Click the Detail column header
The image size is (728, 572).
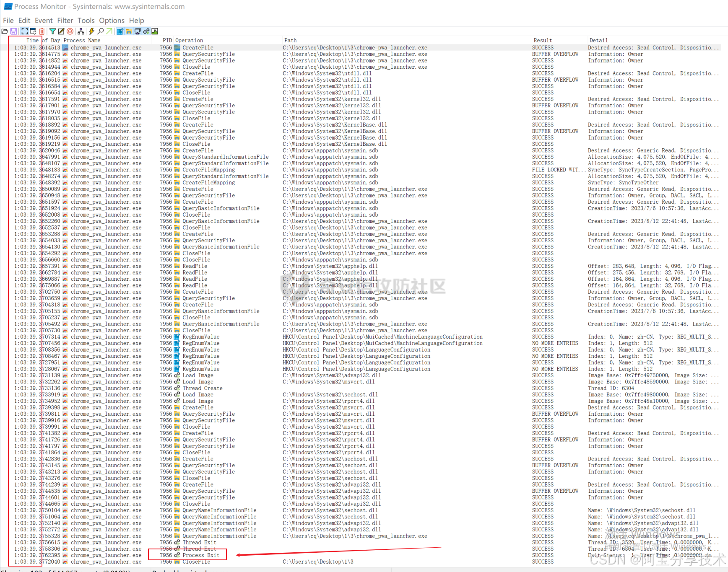click(x=598, y=41)
